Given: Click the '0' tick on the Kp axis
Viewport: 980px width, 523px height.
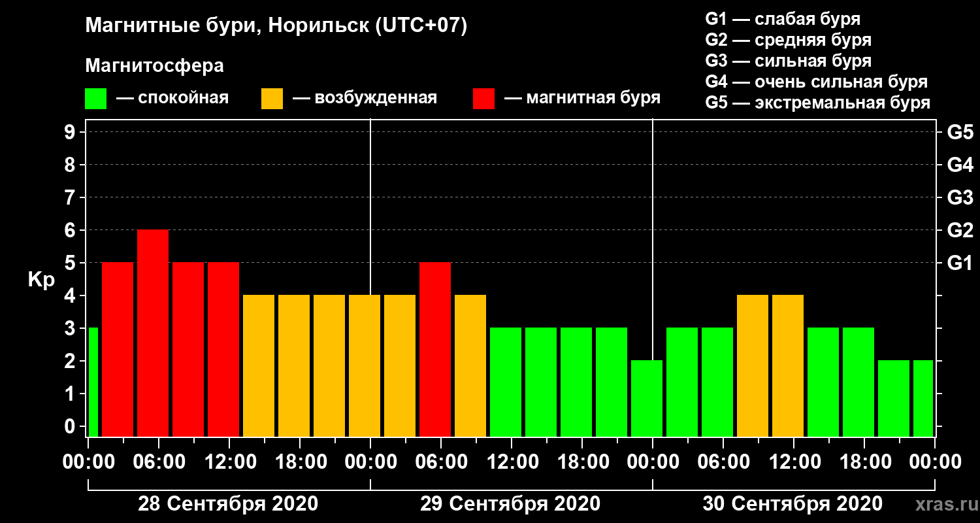Looking at the screenshot, I should [71, 426].
